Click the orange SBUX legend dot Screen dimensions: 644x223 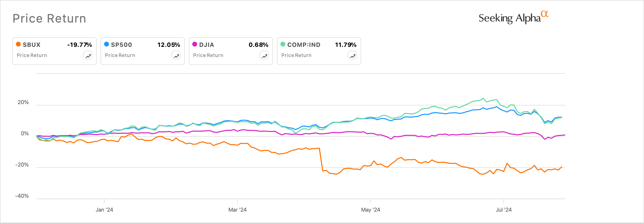(18, 44)
